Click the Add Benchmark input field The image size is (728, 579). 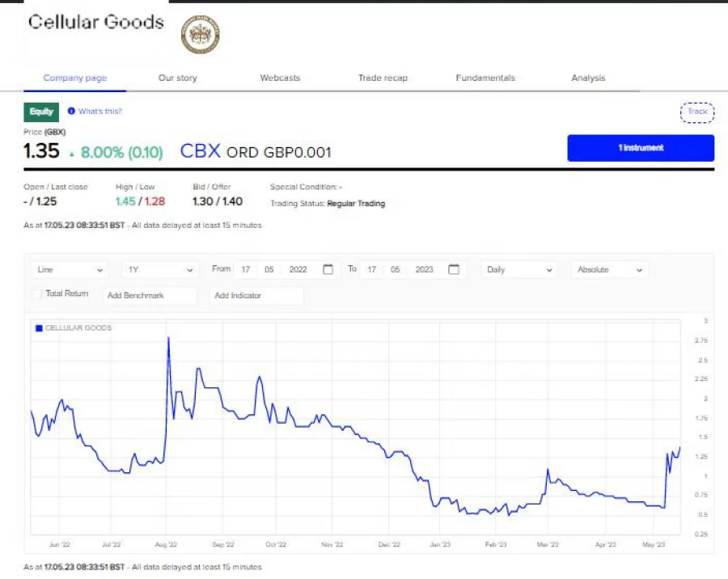pyautogui.click(x=150, y=296)
